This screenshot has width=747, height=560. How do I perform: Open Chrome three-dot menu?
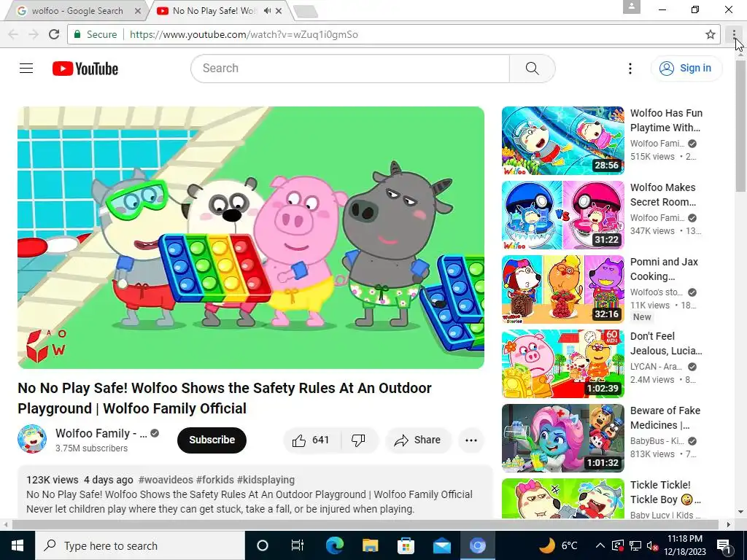(734, 34)
